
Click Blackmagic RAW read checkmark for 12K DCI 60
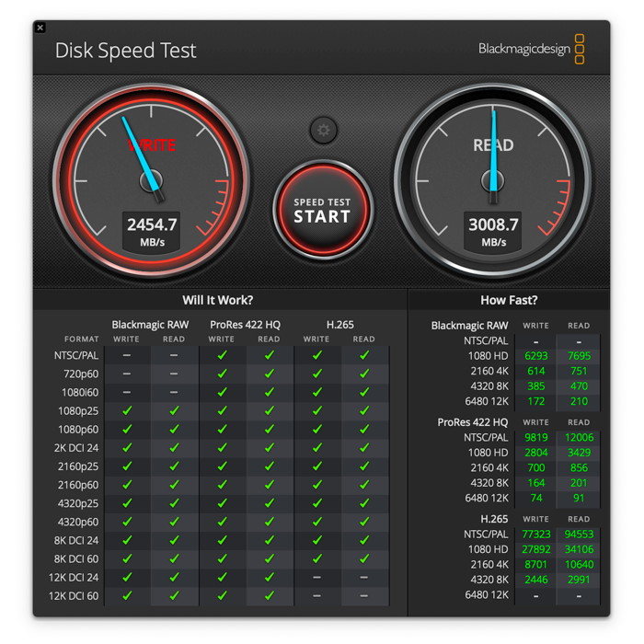174,595
